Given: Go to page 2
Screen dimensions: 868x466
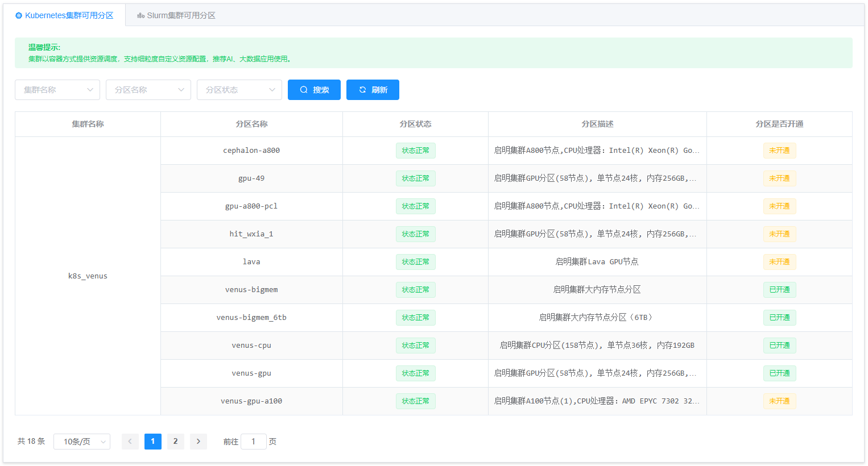Looking at the screenshot, I should pos(176,442).
